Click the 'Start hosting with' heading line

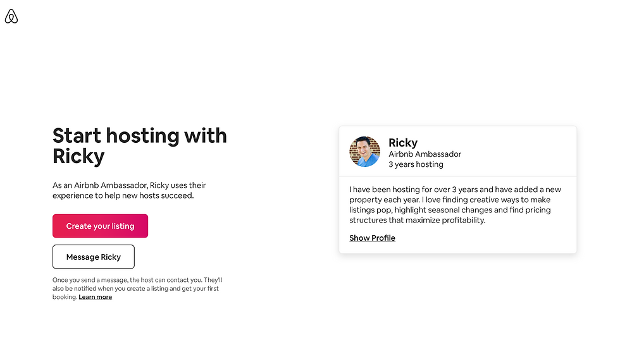(140, 135)
